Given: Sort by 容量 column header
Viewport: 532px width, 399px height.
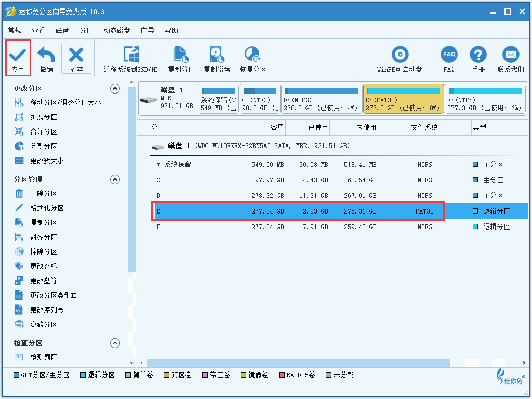Looking at the screenshot, I should [x=261, y=128].
